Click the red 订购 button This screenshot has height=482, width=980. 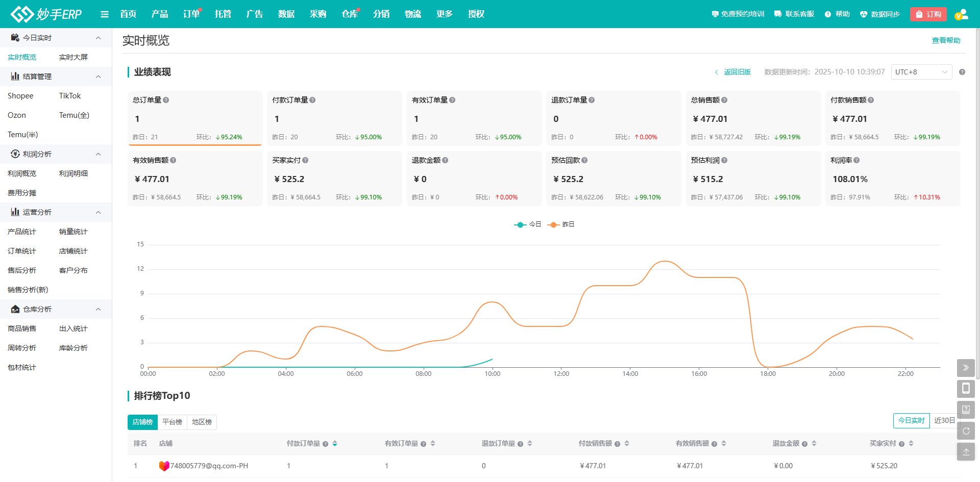928,14
